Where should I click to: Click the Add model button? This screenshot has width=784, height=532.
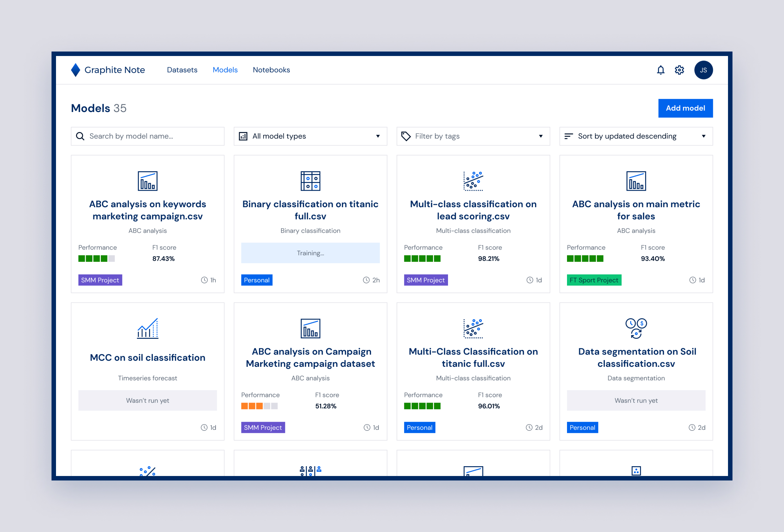[x=685, y=108]
